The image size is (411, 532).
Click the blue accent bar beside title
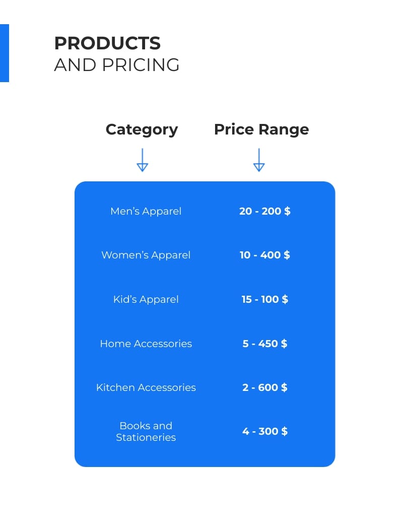pos(5,53)
